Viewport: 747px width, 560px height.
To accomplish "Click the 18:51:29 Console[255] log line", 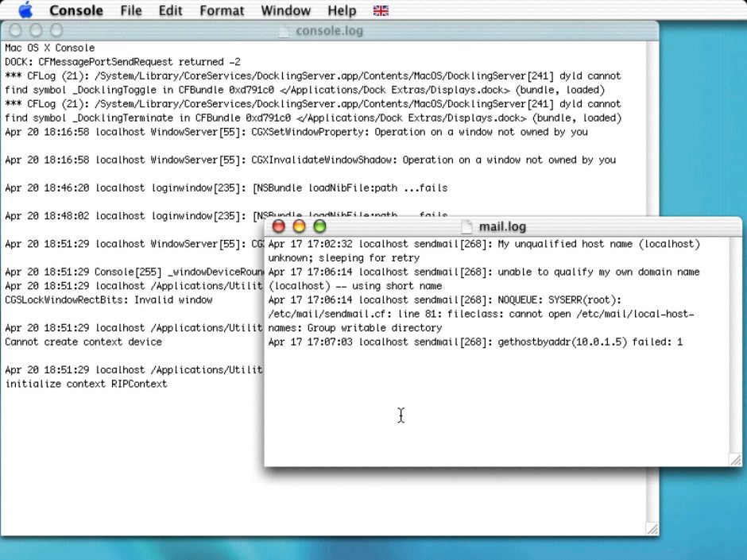I will point(134,272).
